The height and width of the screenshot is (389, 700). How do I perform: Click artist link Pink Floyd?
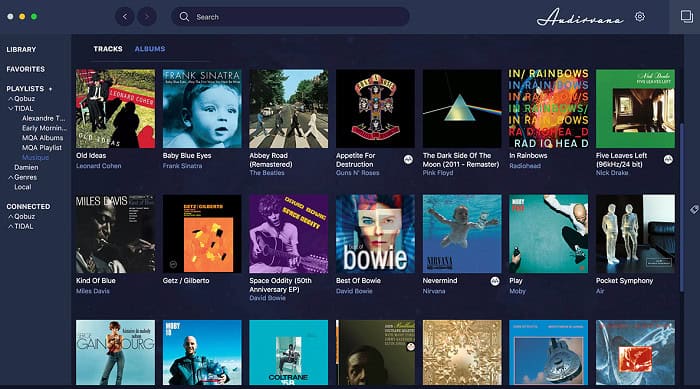click(x=438, y=173)
